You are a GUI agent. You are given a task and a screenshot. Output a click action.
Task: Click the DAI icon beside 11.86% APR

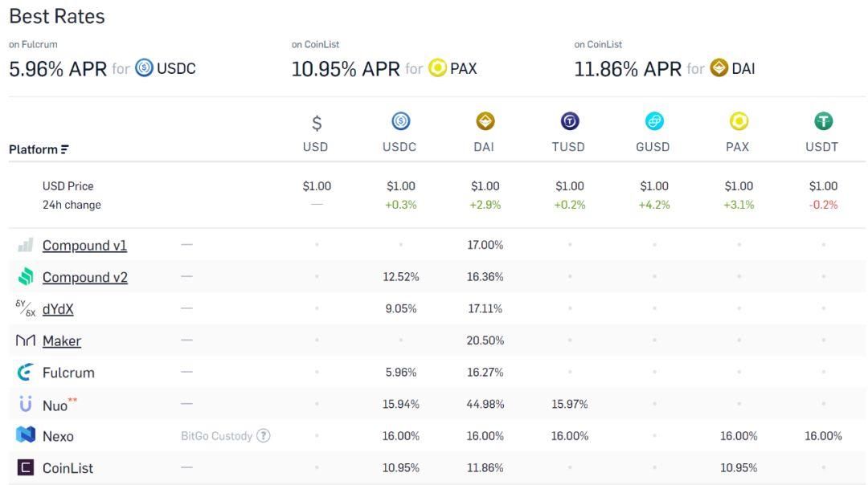(719, 68)
